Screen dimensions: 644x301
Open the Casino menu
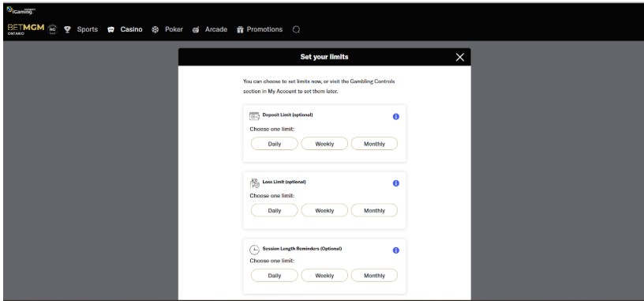click(x=132, y=29)
